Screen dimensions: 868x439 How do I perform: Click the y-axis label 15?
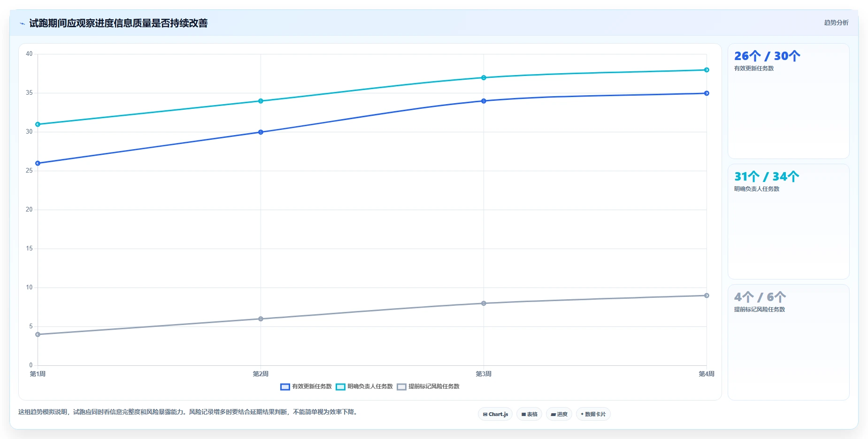(29, 249)
